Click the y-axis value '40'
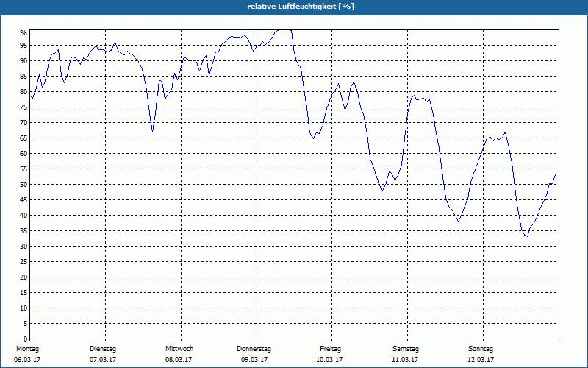This screenshot has height=368, width=588. click(x=24, y=216)
